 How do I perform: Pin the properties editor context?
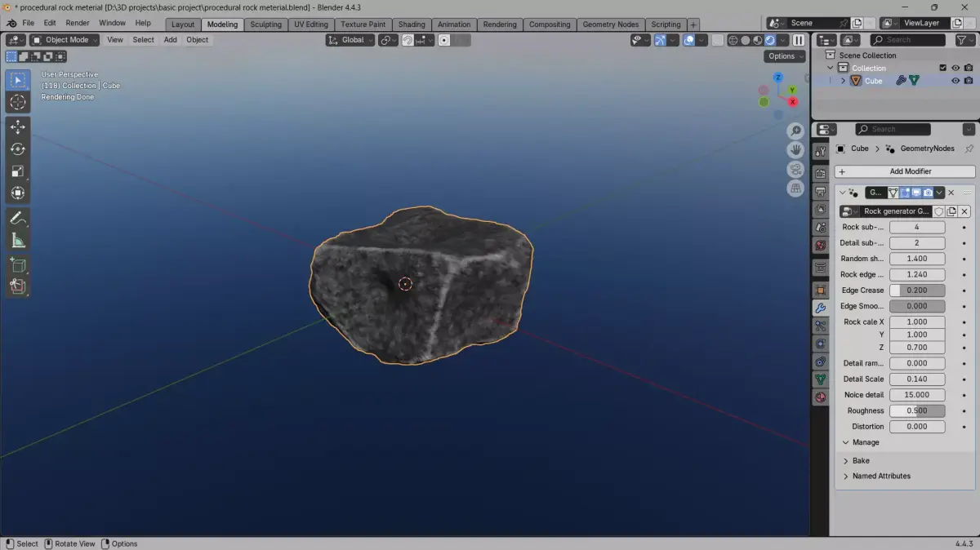click(x=969, y=149)
